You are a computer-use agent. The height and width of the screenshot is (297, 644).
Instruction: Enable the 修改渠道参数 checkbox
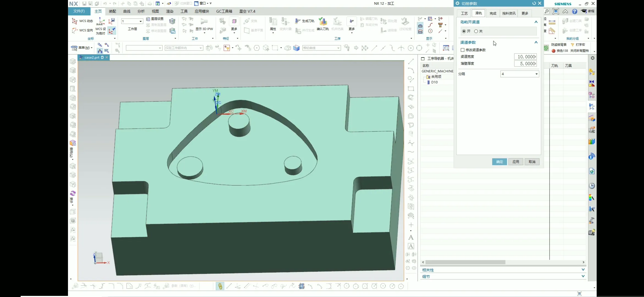(463, 50)
